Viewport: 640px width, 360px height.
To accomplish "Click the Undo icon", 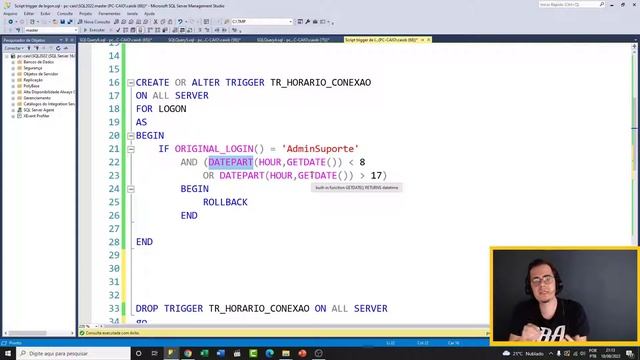I will pyautogui.click(x=180, y=22).
